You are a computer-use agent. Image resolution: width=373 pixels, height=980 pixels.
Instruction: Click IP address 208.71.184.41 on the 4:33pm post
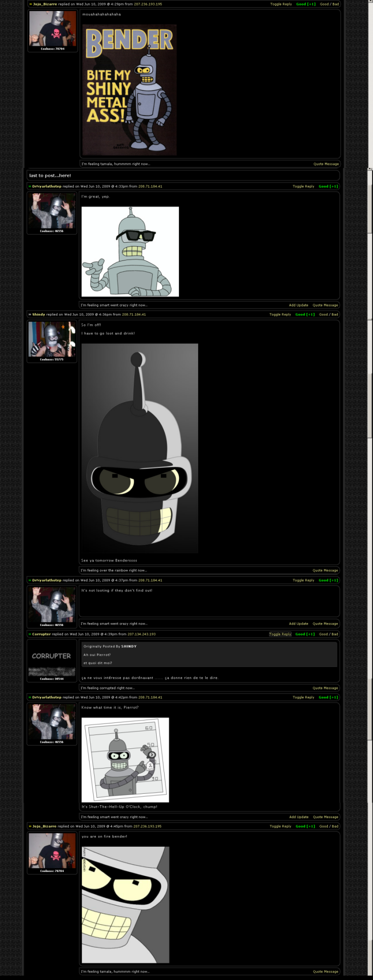pyautogui.click(x=150, y=186)
